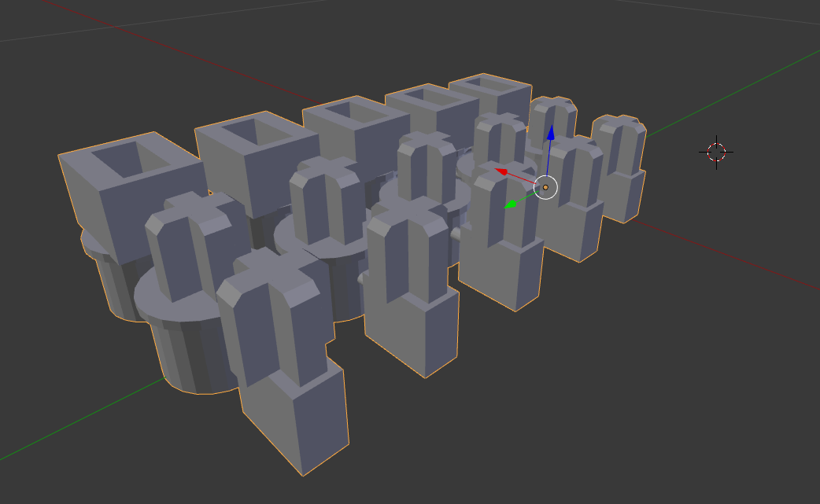
Task: Click the green Y-axis gizmo arrow
Action: coord(512,204)
